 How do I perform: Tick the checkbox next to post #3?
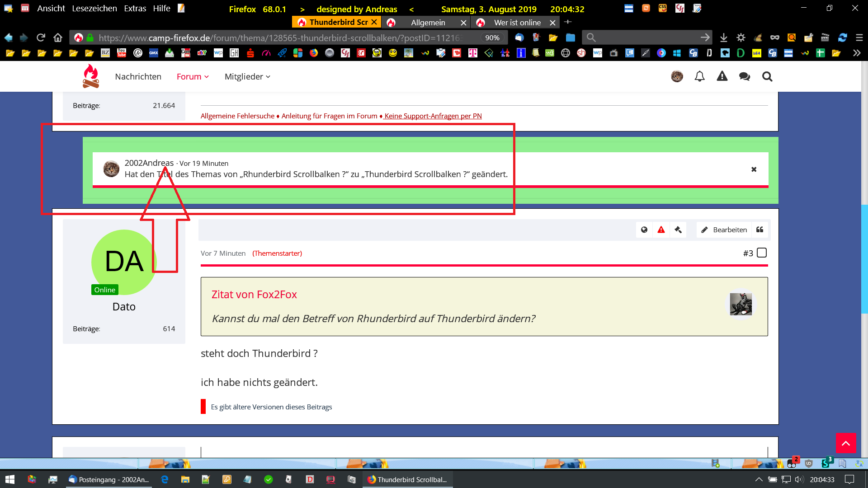[762, 253]
